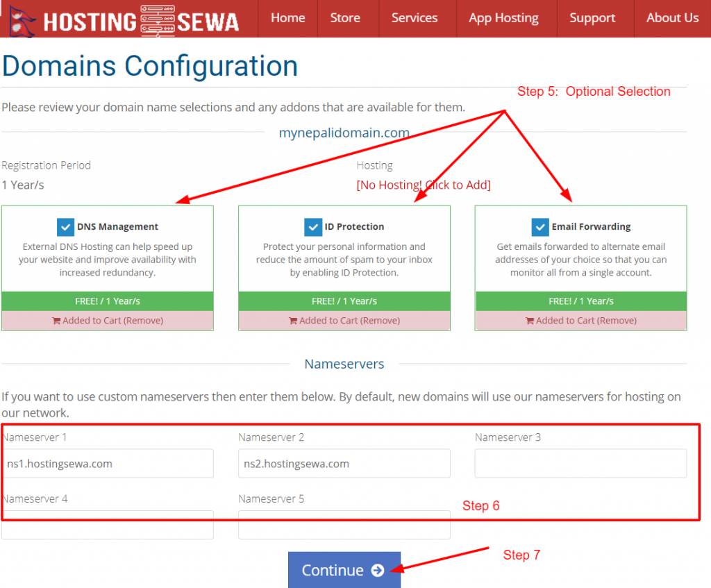
Task: Select App Hosting from the navigation
Action: pyautogui.click(x=504, y=18)
